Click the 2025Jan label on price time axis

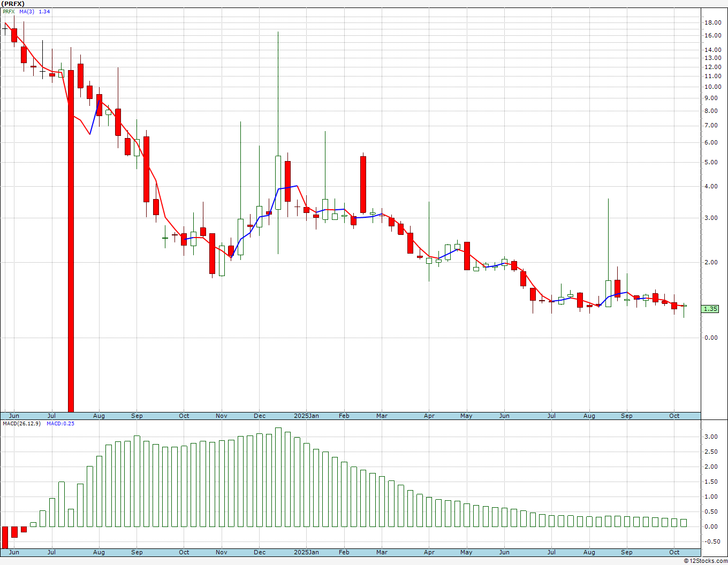(x=307, y=416)
